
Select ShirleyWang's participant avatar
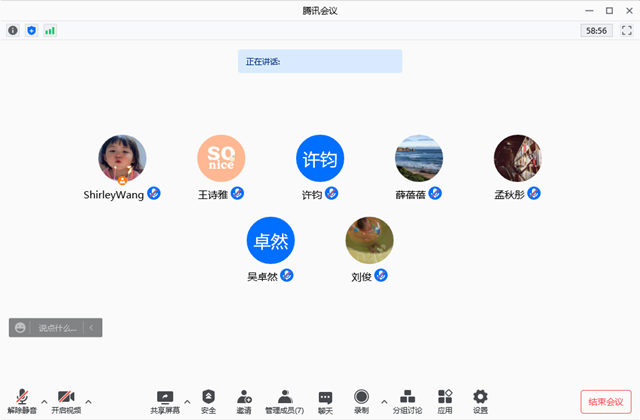[122, 159]
